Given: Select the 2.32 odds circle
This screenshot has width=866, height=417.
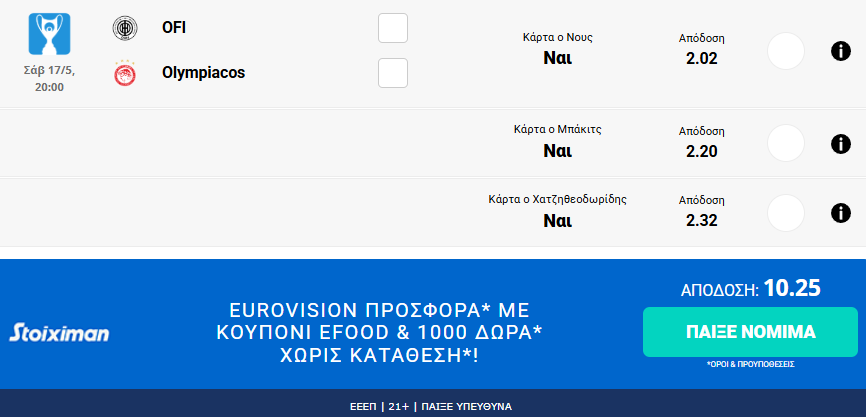Looking at the screenshot, I should [786, 212].
